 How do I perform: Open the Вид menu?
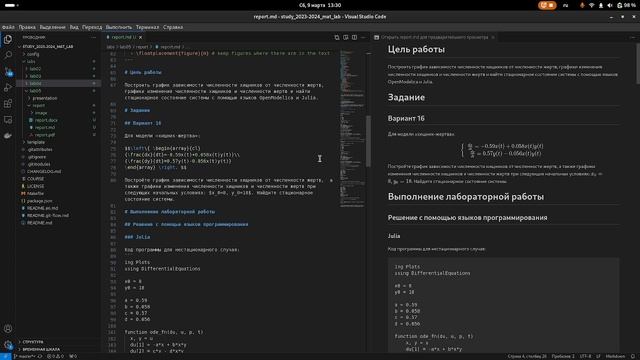pyautogui.click(x=74, y=27)
